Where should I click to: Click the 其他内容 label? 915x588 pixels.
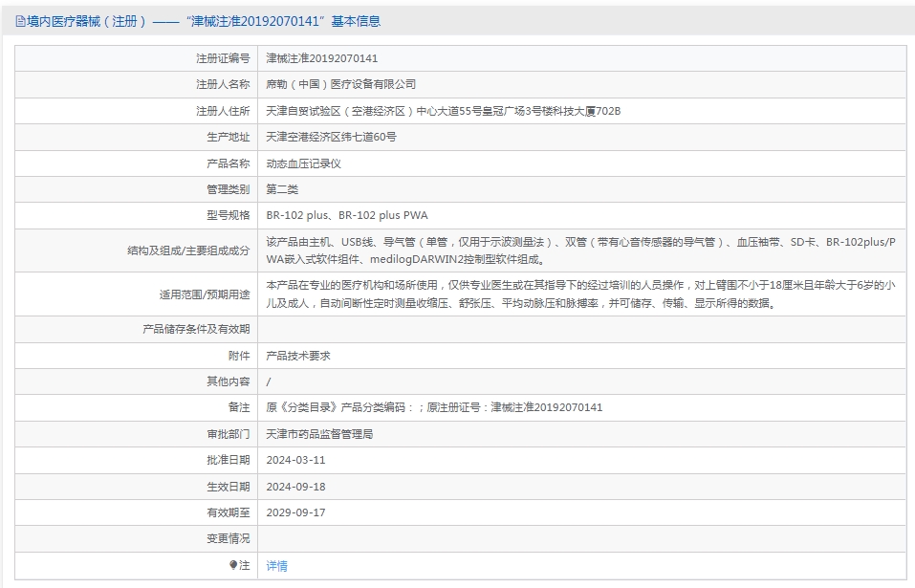point(229,381)
